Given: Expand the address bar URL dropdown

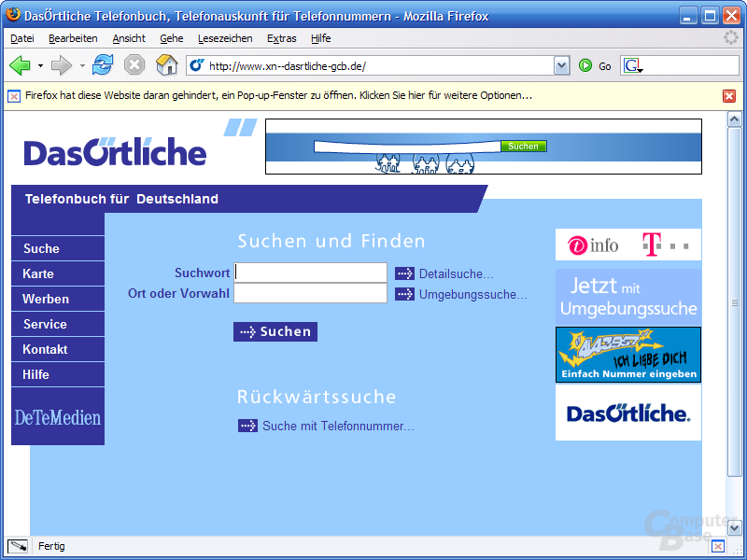Looking at the screenshot, I should pyautogui.click(x=562, y=65).
